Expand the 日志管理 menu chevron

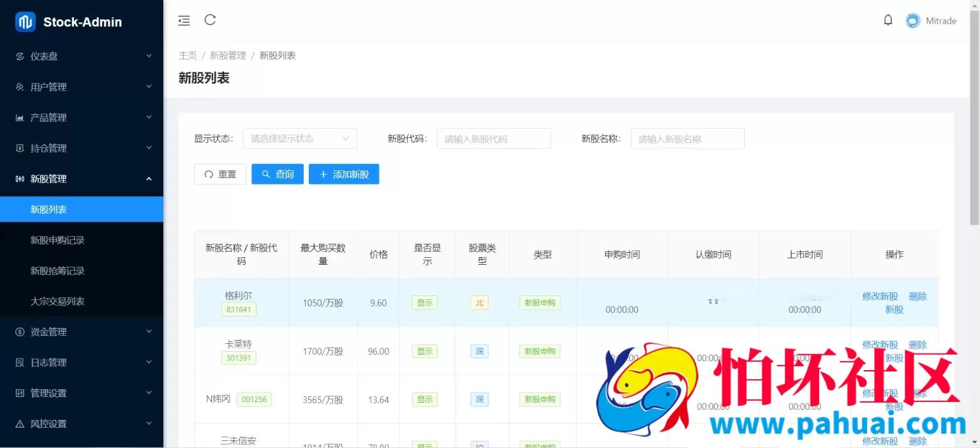point(149,362)
